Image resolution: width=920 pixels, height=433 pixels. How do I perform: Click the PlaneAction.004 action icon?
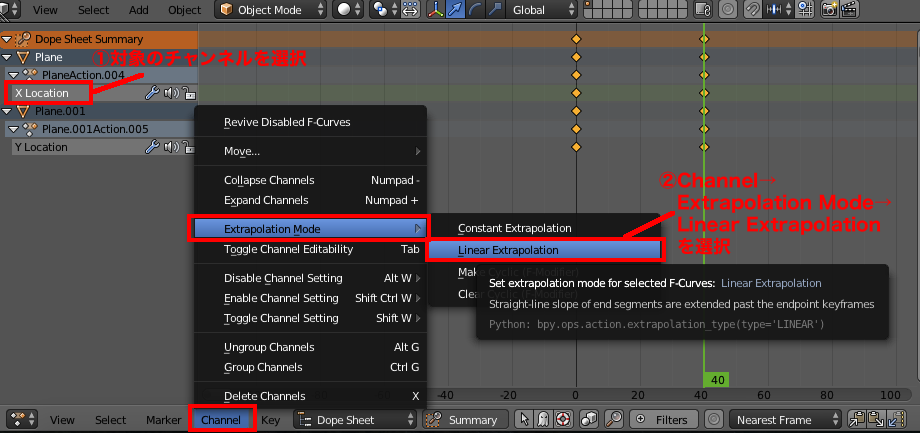point(30,75)
